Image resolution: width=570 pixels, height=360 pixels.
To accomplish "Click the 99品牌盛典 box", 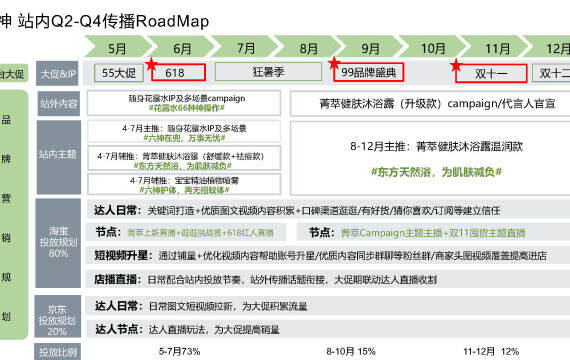I will pos(368,72).
